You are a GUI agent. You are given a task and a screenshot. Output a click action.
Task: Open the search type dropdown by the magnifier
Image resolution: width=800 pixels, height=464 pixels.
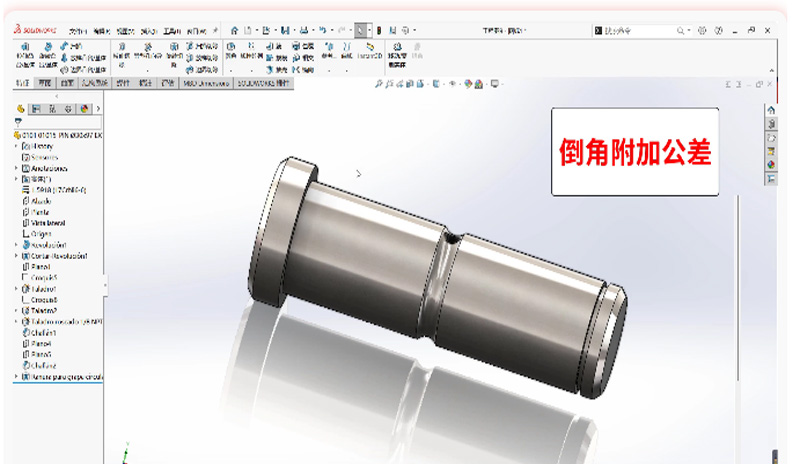(689, 31)
